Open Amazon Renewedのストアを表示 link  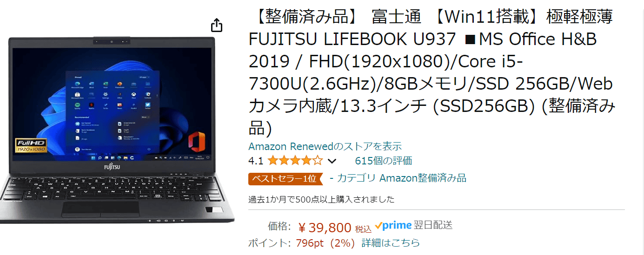point(325,146)
